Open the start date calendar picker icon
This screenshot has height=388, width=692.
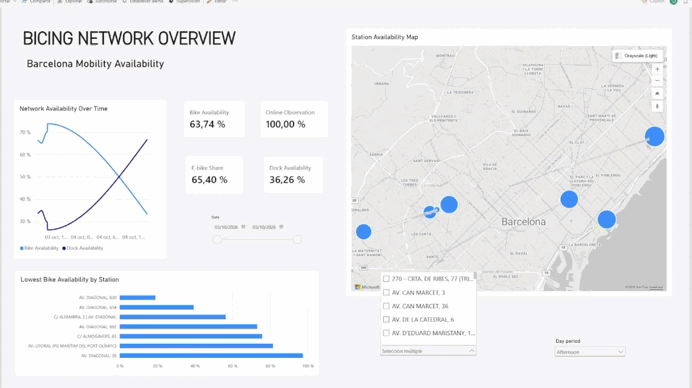pos(243,227)
